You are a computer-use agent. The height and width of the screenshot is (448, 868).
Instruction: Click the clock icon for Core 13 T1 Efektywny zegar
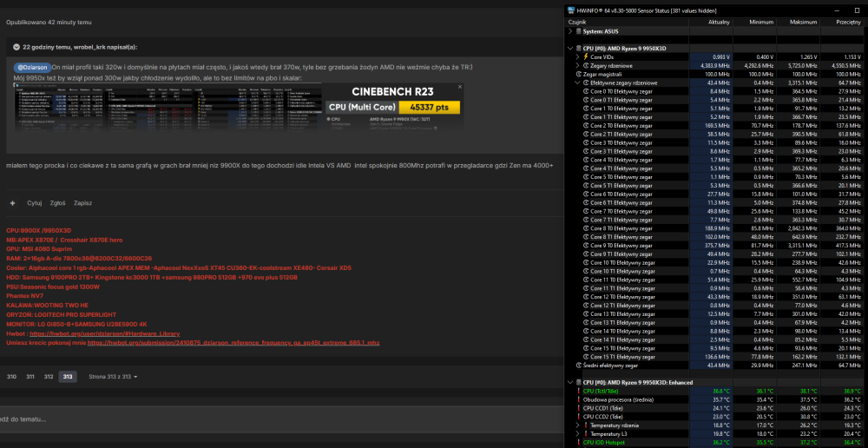[x=586, y=323]
